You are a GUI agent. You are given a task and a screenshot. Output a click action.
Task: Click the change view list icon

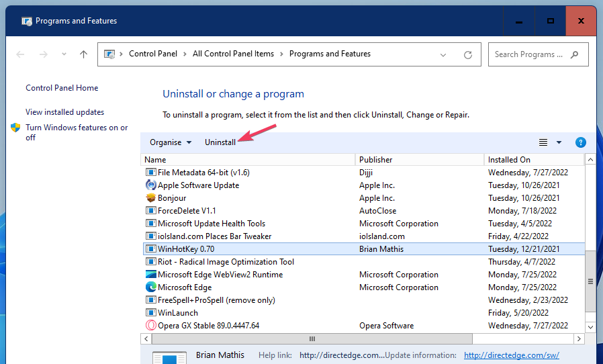tap(543, 142)
